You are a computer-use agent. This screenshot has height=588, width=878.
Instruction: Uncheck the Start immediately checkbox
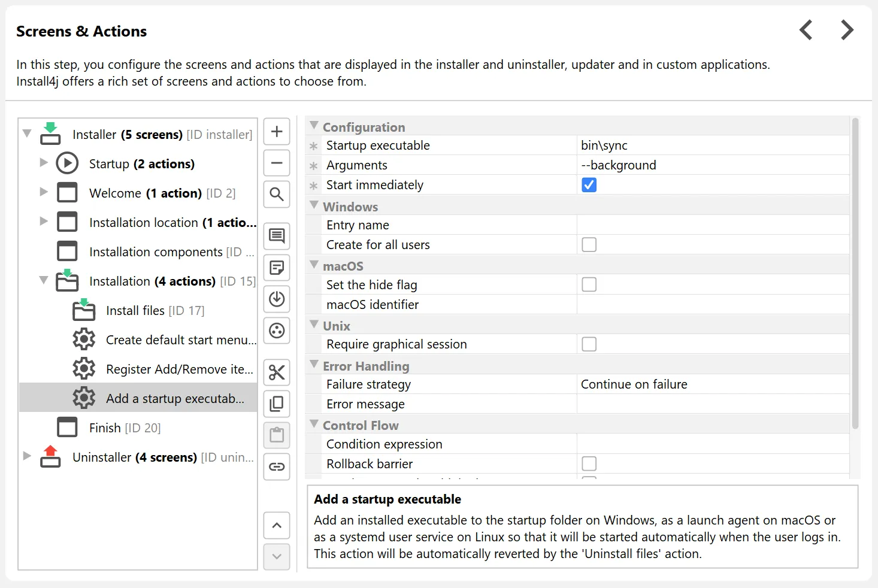(x=589, y=185)
